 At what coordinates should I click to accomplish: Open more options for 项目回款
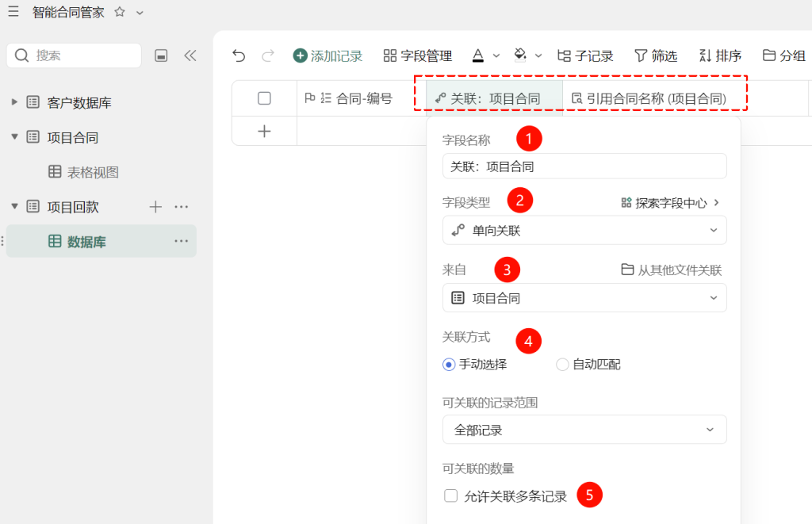182,207
